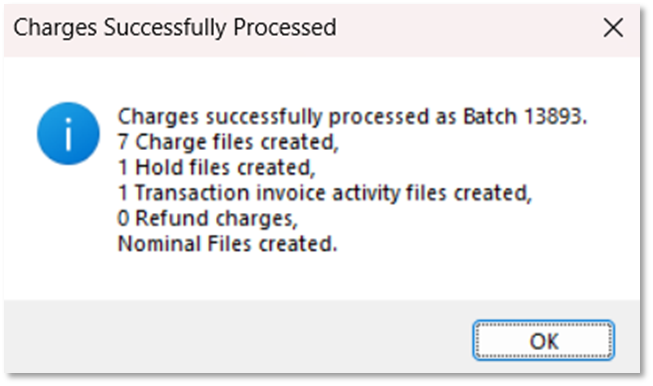Screen dimensions: 653x386
Task: Click the word 'Transaction' in the message
Action: 192,193
